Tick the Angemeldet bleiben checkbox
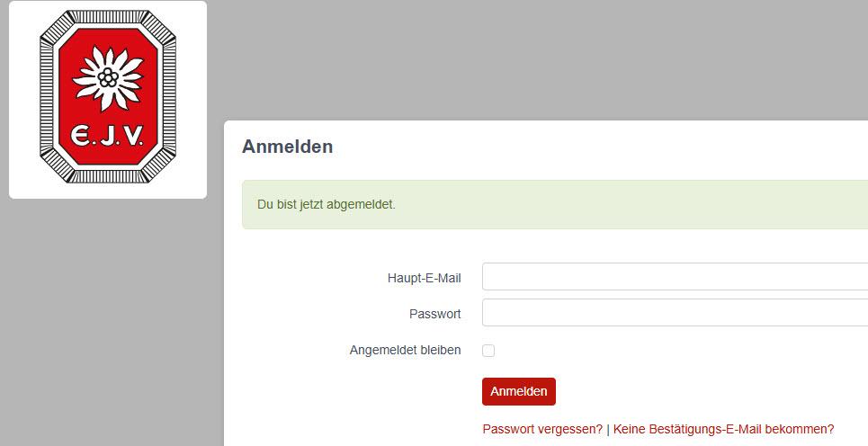This screenshot has height=446, width=868. coord(488,351)
